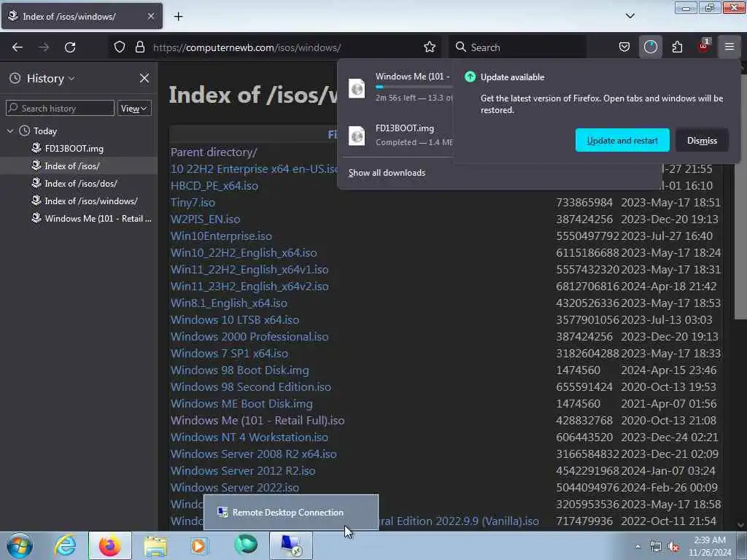The width and height of the screenshot is (747, 560).
Task: Open the Firefox hamburger menu
Action: click(x=729, y=47)
